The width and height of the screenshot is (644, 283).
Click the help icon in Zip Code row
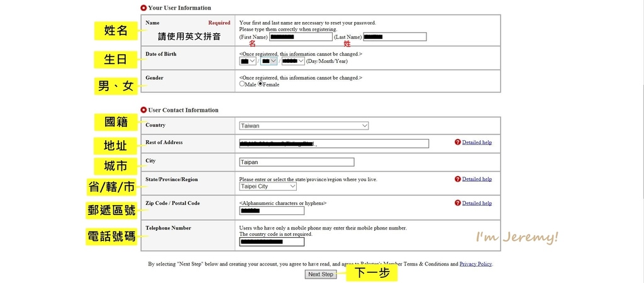[457, 203]
